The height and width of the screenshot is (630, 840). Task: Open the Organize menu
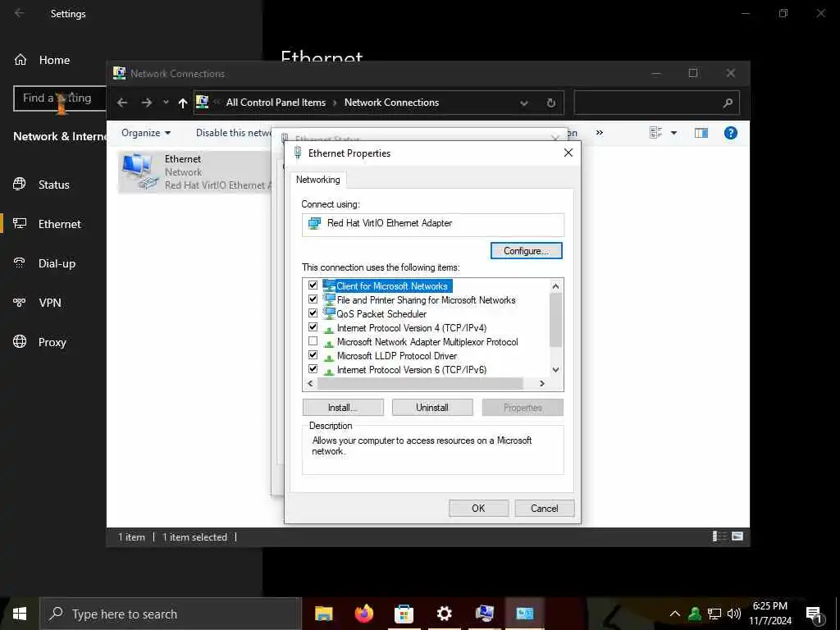click(x=146, y=133)
